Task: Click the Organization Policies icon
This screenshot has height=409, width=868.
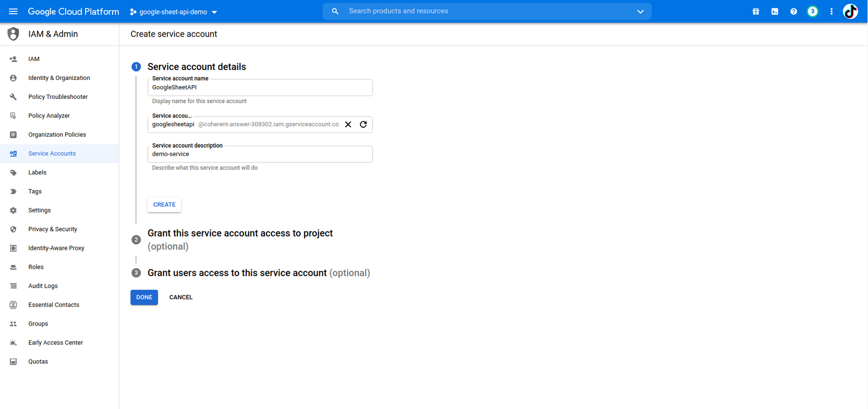Action: [x=13, y=135]
